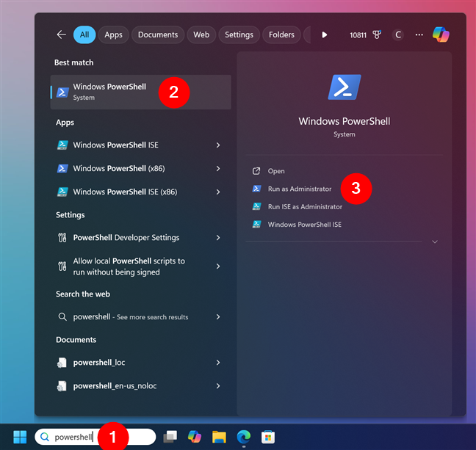Image resolution: width=476 pixels, height=450 pixels.
Task: Open Microsoft Store from the taskbar
Action: [268, 437]
